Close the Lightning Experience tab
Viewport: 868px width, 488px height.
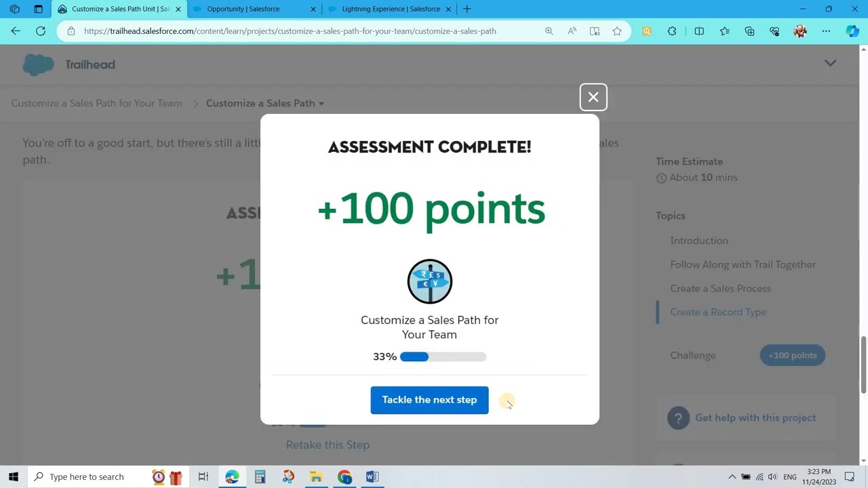(x=449, y=9)
